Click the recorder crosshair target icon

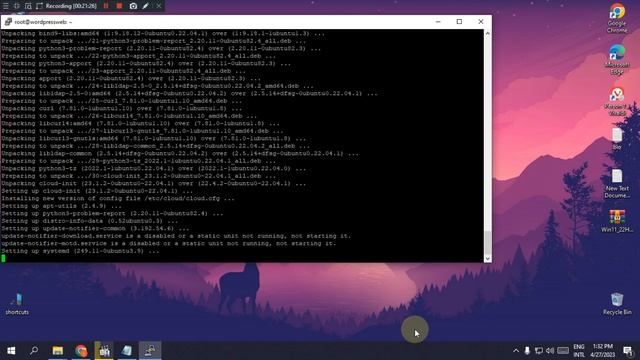[x=17, y=6]
